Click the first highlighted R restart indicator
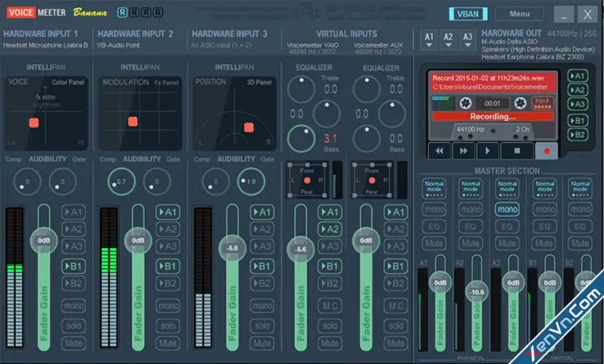This screenshot has width=604, height=364. coord(122,13)
